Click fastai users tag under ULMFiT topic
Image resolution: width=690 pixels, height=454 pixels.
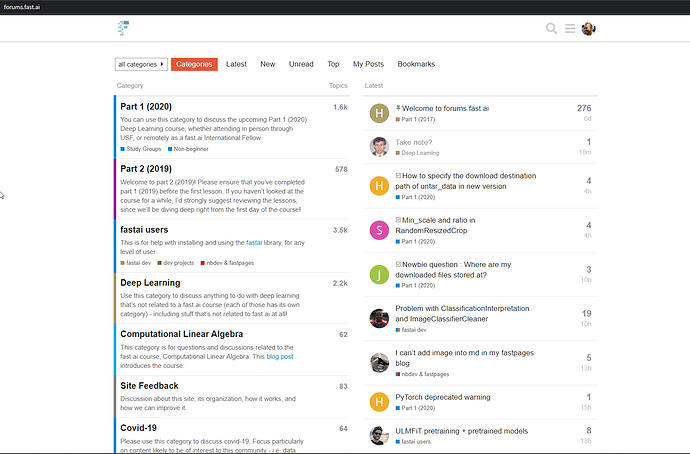413,442
